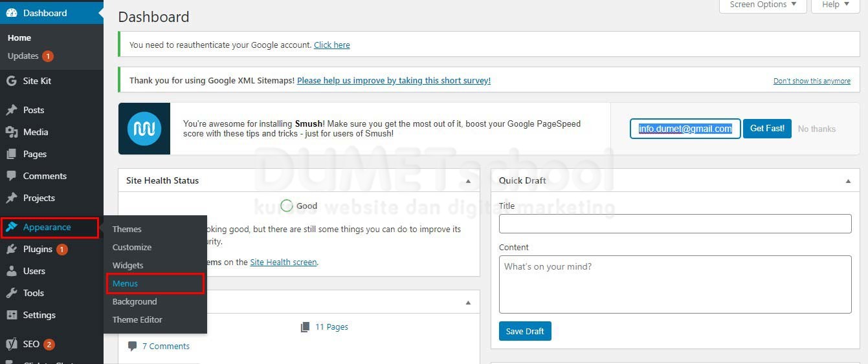Screen dimensions: 868x364
Task: Click the Plugins plug icon
Action: point(12,249)
